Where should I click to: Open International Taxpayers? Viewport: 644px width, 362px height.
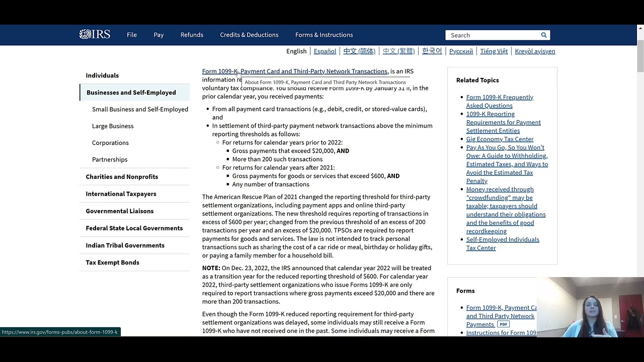(x=121, y=194)
